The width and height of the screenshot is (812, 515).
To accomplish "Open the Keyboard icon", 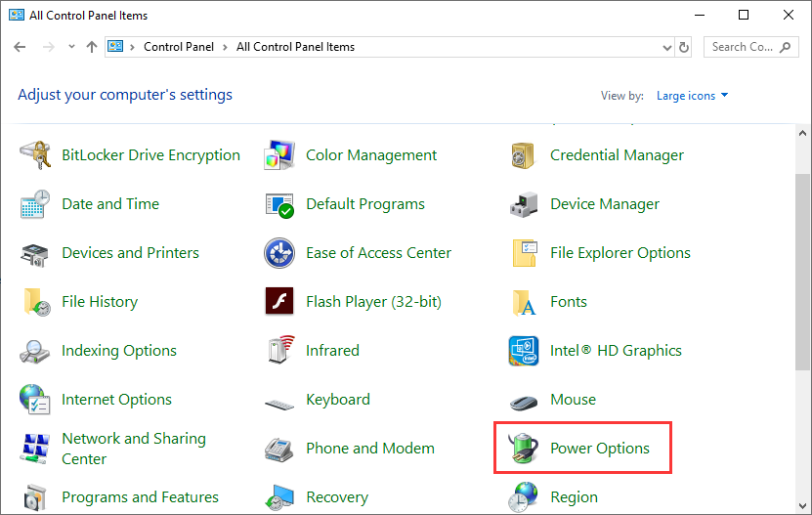I will (x=279, y=403).
